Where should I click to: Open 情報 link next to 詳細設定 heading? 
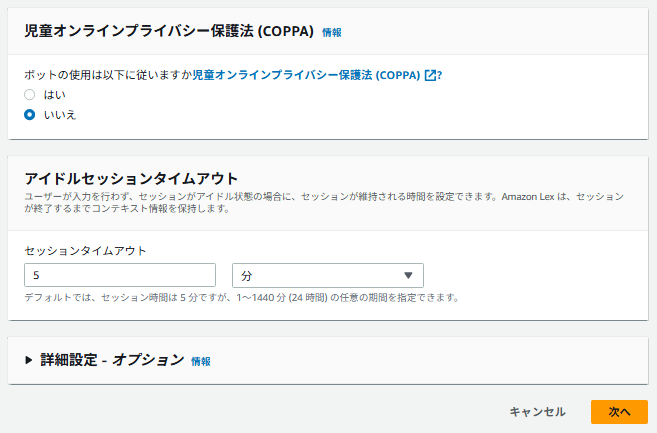click(201, 361)
